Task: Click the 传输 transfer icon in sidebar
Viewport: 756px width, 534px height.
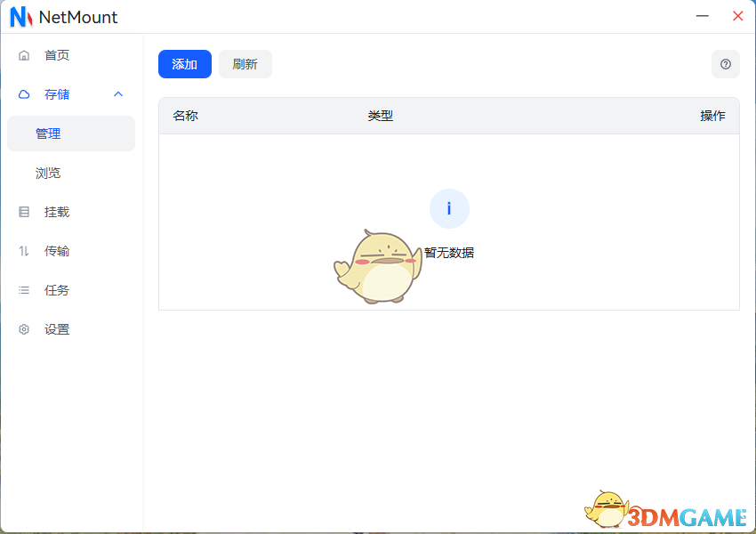Action: click(x=23, y=251)
